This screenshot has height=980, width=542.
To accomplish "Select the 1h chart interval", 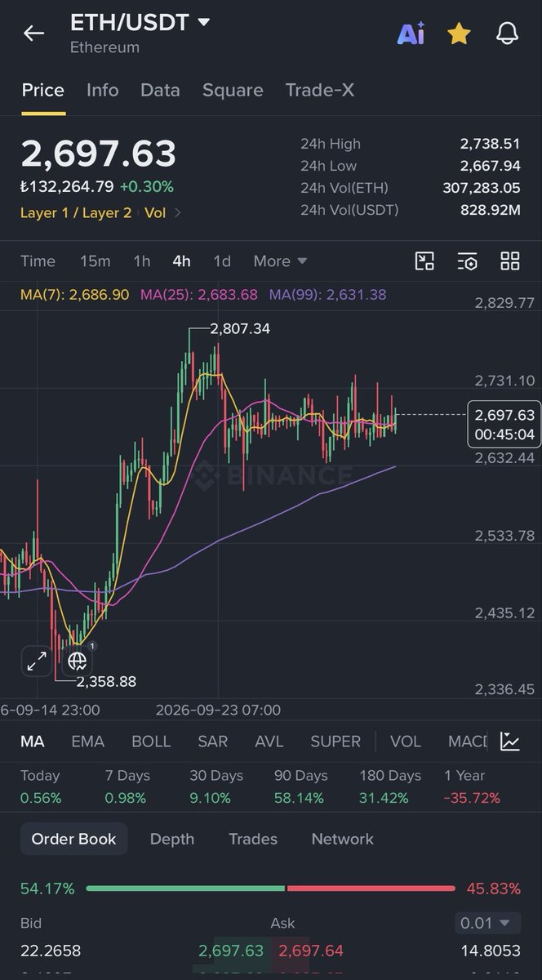I will (142, 261).
